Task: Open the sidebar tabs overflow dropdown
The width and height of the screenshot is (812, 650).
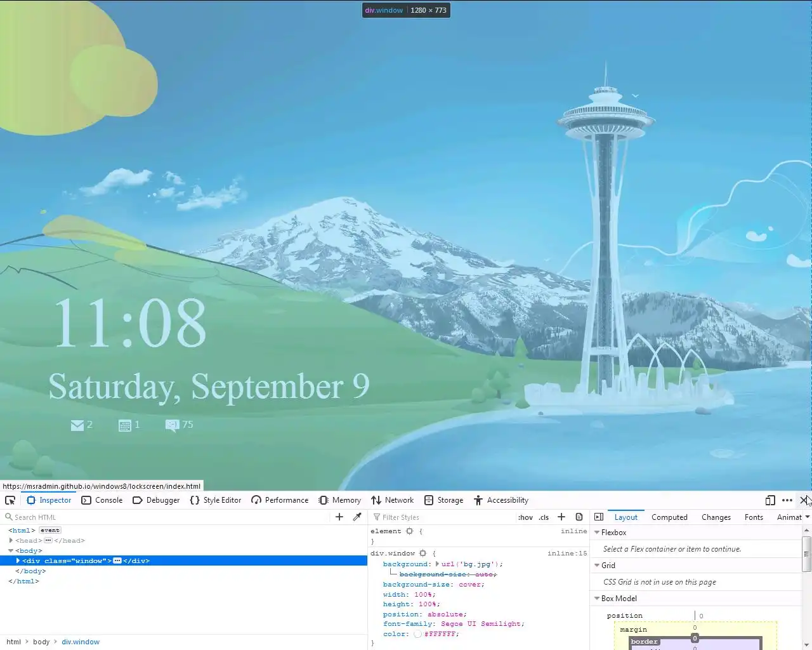Action: [x=808, y=517]
